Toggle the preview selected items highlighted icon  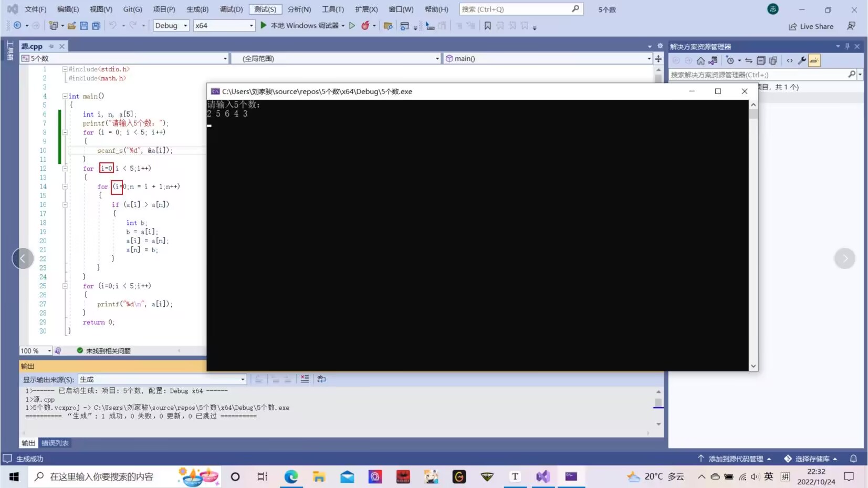click(814, 60)
